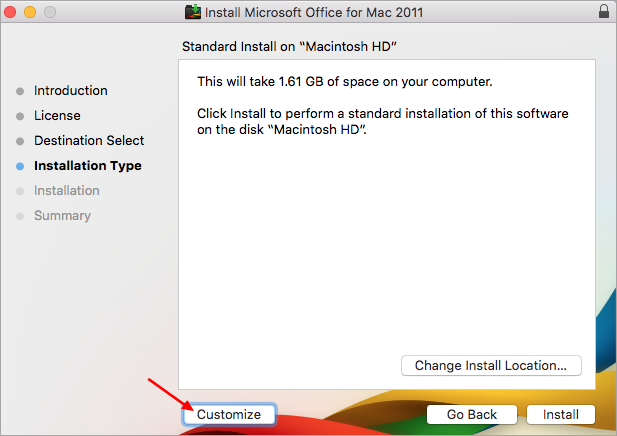Click the bullet next to Destination Select

19,141
